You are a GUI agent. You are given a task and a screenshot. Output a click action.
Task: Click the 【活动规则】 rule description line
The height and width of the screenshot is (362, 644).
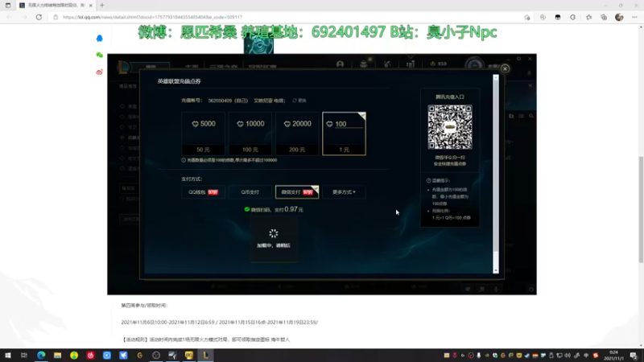click(205, 339)
